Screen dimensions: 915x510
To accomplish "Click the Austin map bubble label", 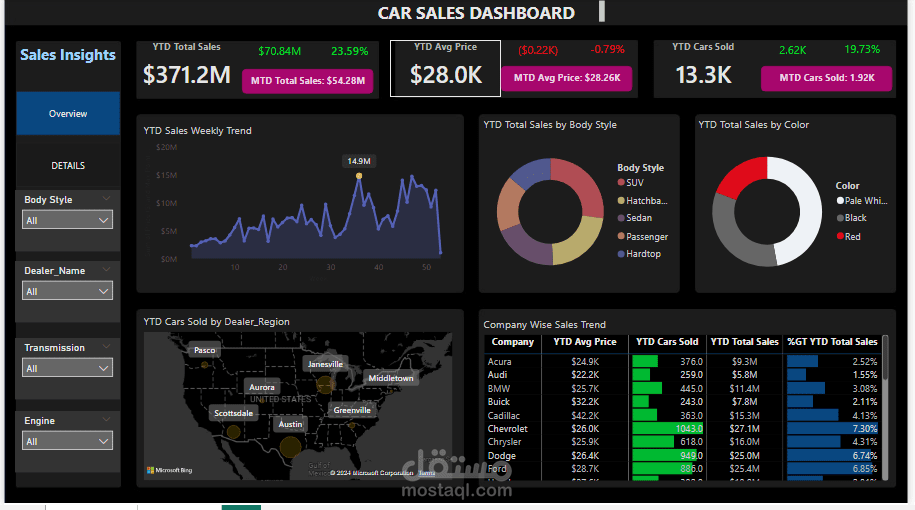I will tap(290, 424).
